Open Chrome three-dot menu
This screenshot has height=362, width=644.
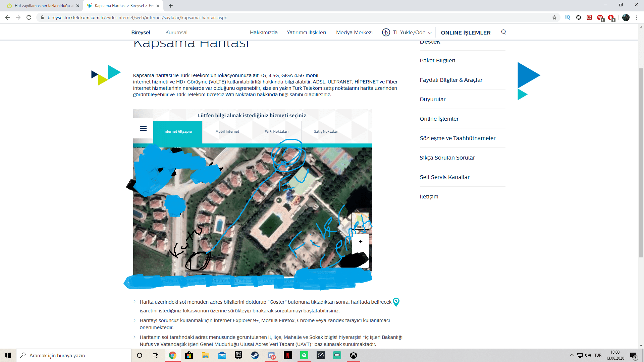tap(637, 17)
